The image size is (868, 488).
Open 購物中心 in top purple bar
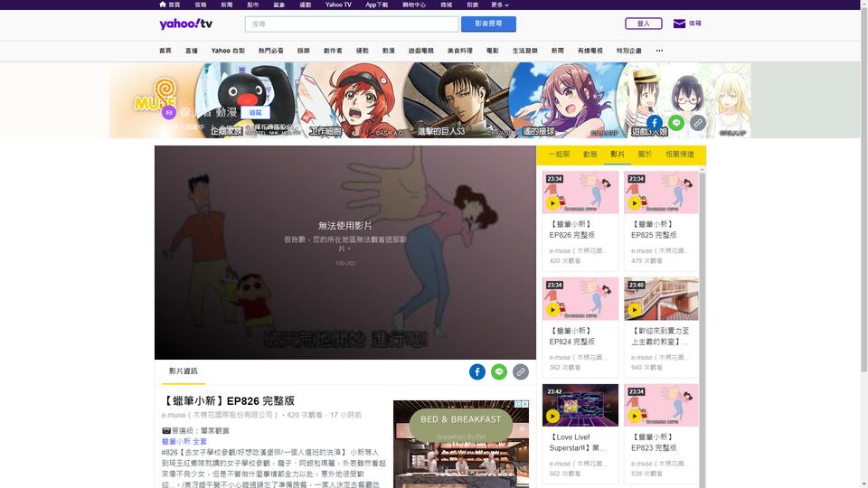pyautogui.click(x=413, y=5)
